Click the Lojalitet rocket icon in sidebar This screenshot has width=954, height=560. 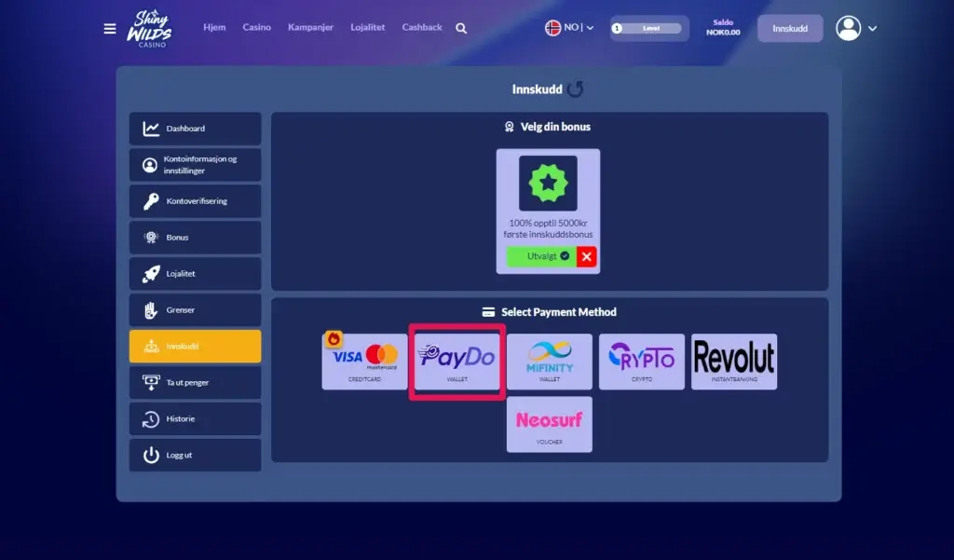pyautogui.click(x=151, y=274)
